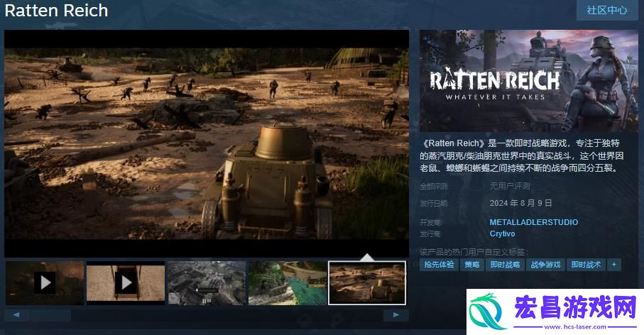Click the Ratten Reich header capsule image
Viewport: 644px width, 335px height.
pyautogui.click(x=528, y=80)
